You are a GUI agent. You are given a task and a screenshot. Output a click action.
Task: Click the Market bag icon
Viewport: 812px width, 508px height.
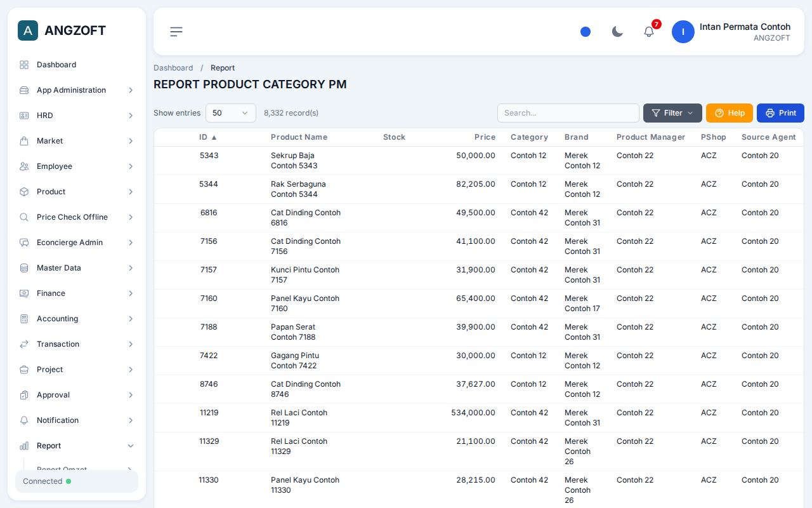[24, 141]
